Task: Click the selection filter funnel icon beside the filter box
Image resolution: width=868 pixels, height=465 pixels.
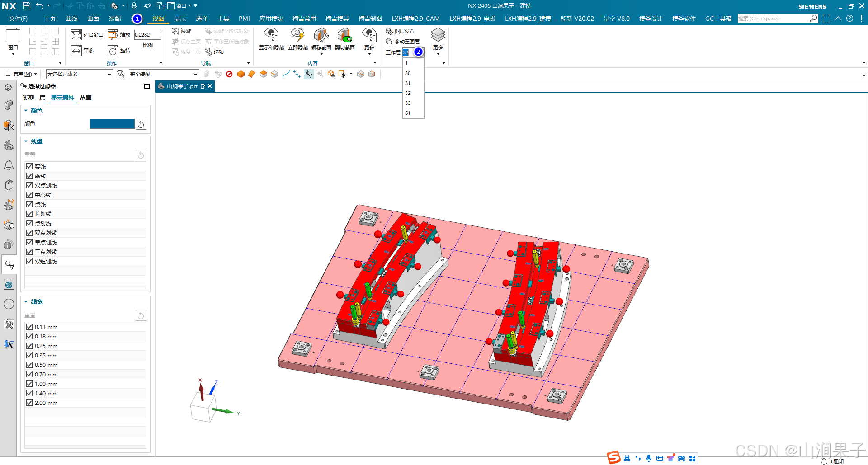Action: click(120, 74)
